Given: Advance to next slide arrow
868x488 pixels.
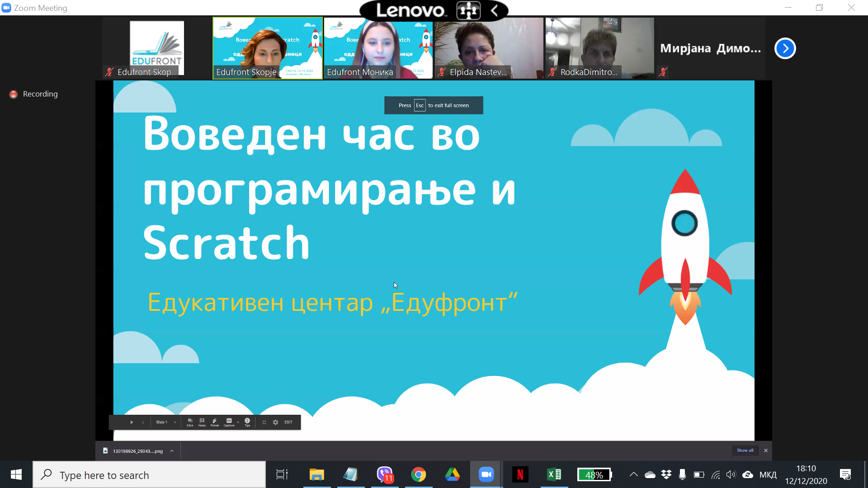Looking at the screenshot, I should click(x=143, y=422).
